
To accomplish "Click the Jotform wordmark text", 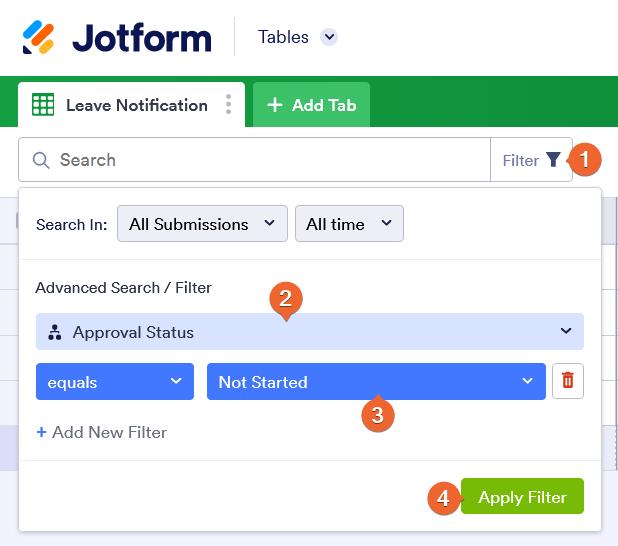I will click(x=142, y=38).
